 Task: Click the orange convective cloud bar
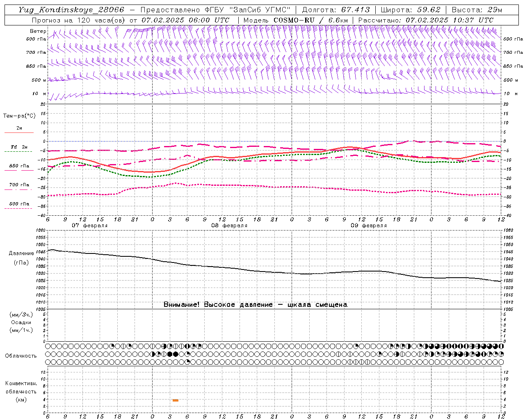176,400
